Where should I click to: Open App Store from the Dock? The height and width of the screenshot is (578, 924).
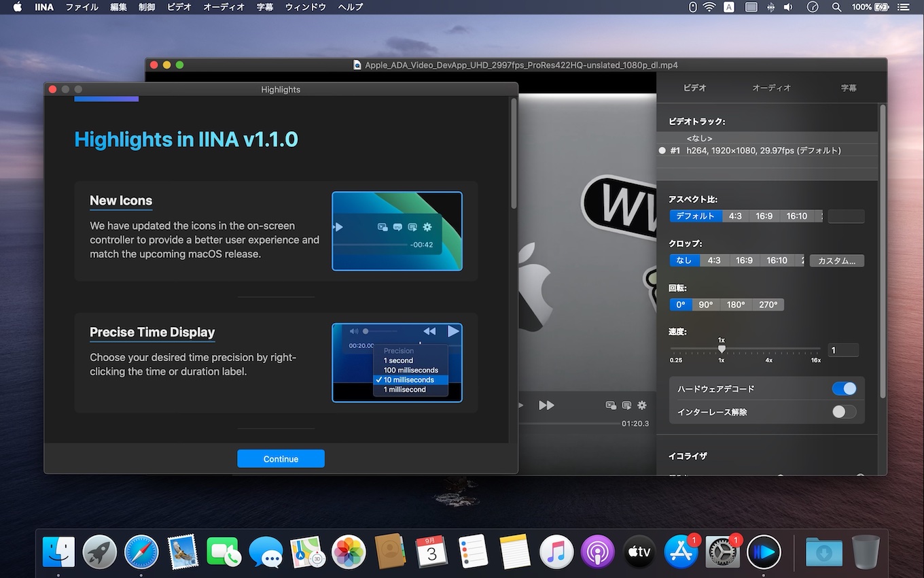[681, 551]
